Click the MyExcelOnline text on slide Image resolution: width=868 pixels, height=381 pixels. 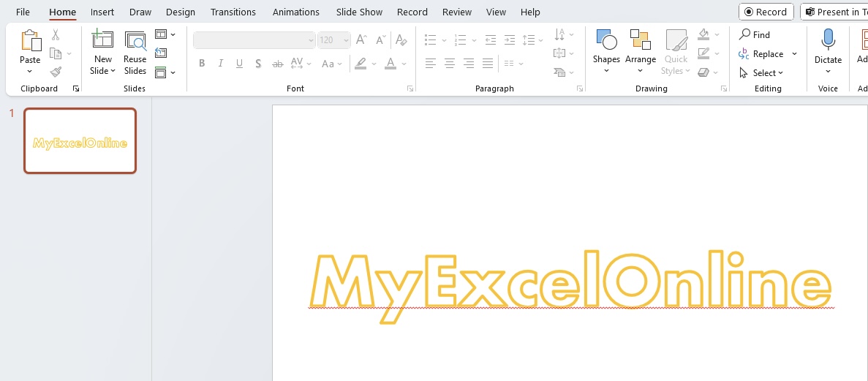pyautogui.click(x=570, y=286)
